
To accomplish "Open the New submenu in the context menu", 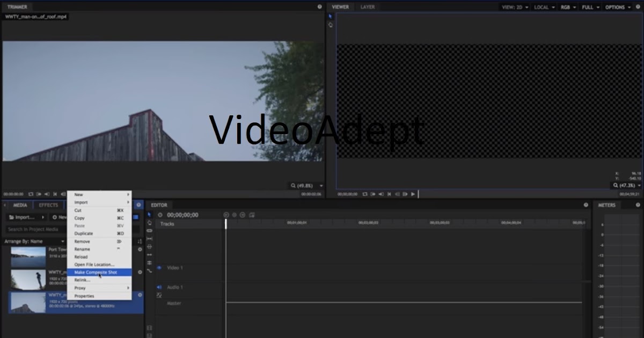I will 99,195.
